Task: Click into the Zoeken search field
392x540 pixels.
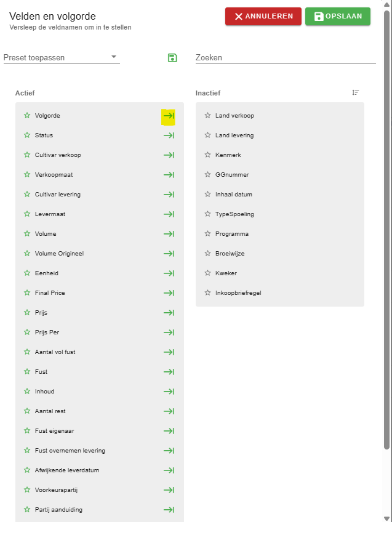Action: (286, 58)
